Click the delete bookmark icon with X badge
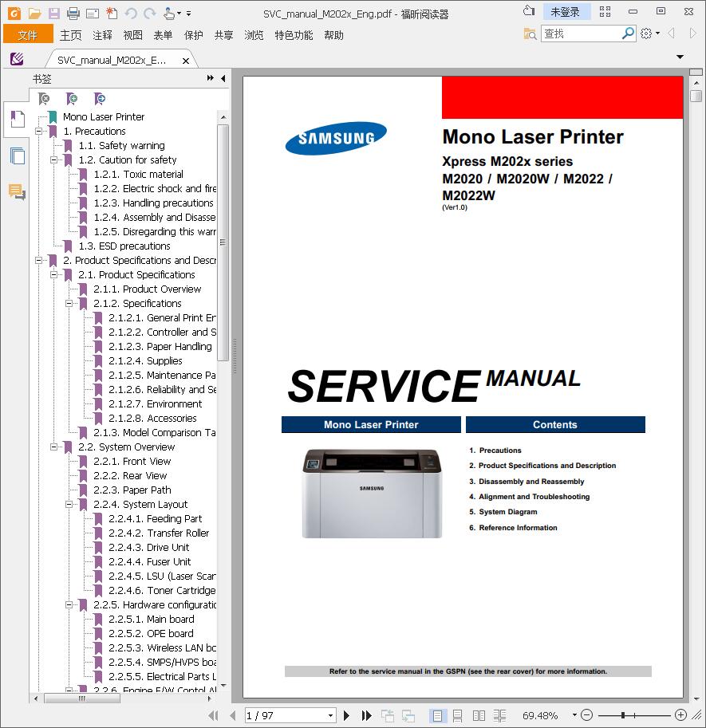Image resolution: width=706 pixels, height=728 pixels. [x=44, y=98]
